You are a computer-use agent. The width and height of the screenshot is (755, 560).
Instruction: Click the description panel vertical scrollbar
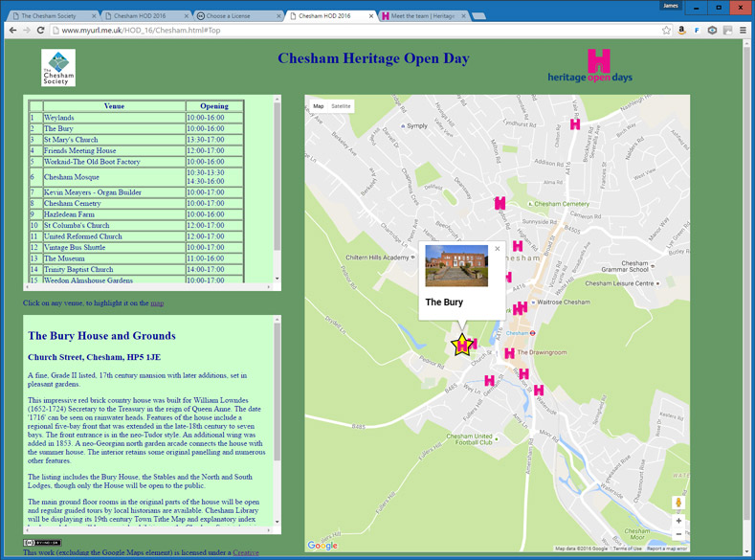pos(277,392)
